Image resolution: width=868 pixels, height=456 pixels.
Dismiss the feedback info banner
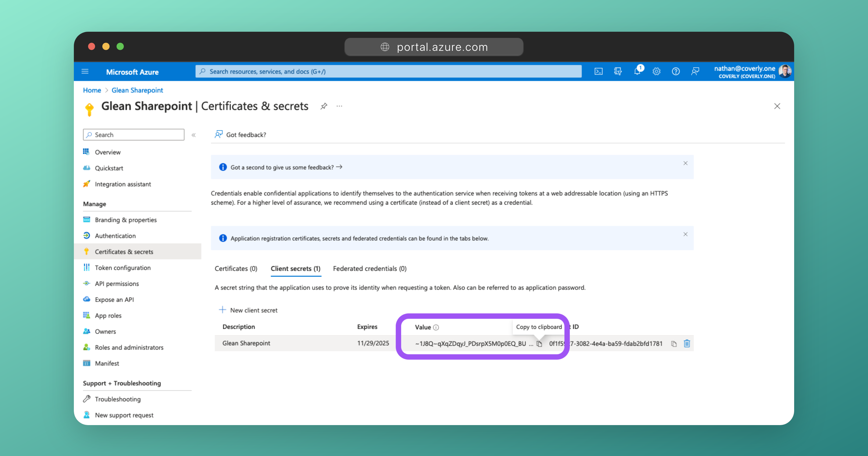click(x=685, y=163)
